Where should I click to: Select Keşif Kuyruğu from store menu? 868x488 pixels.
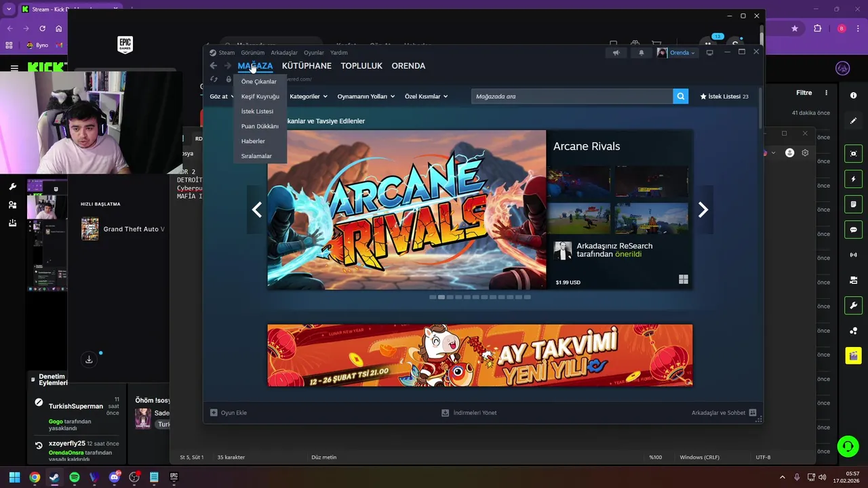pyautogui.click(x=260, y=96)
